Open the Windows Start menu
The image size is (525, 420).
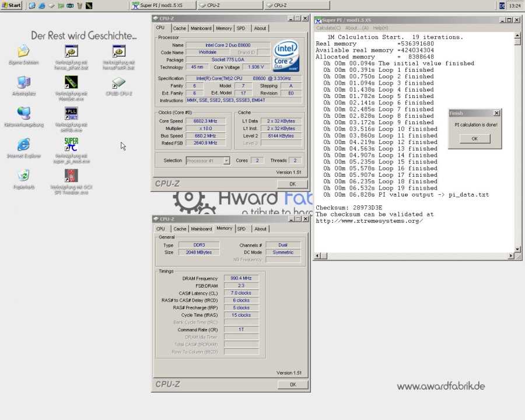coord(12,5)
